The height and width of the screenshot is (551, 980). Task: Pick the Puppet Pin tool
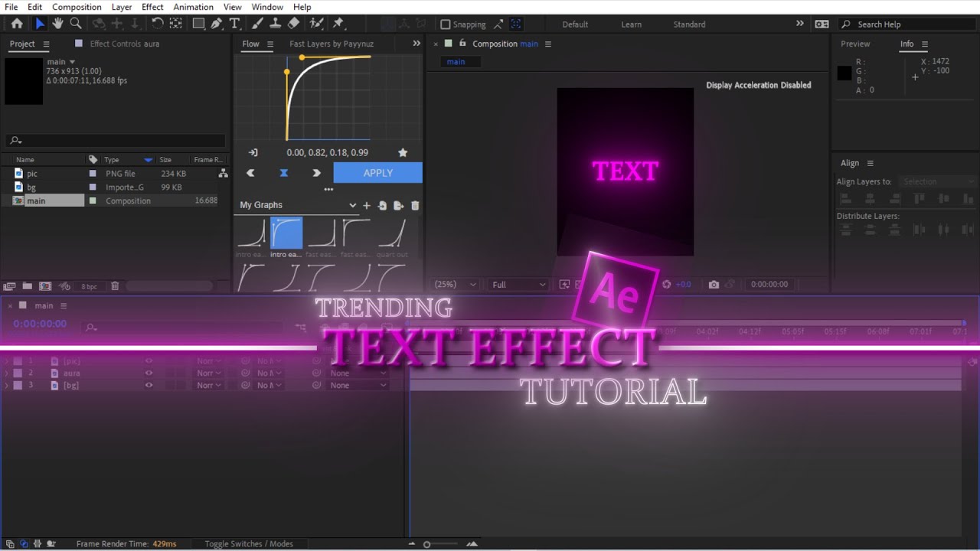(338, 24)
